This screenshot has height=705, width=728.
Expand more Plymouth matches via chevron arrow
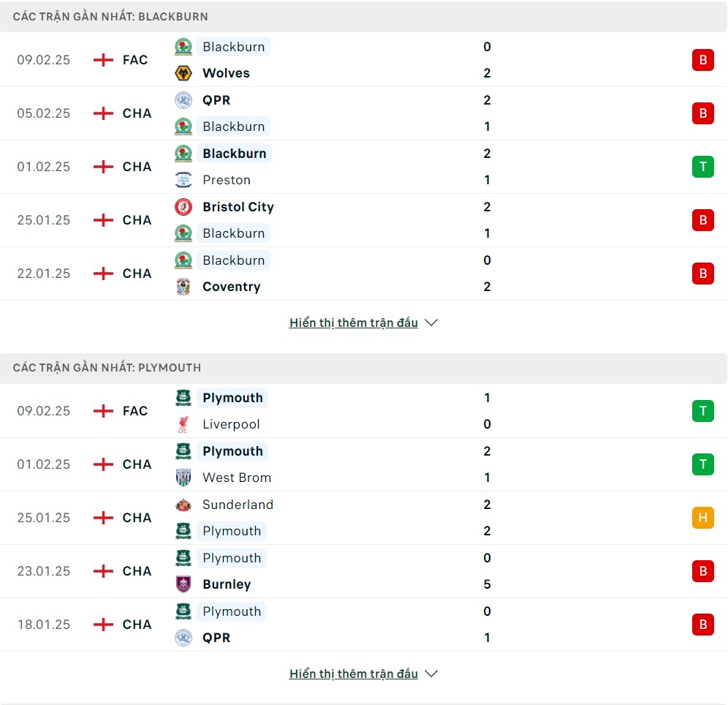click(431, 674)
